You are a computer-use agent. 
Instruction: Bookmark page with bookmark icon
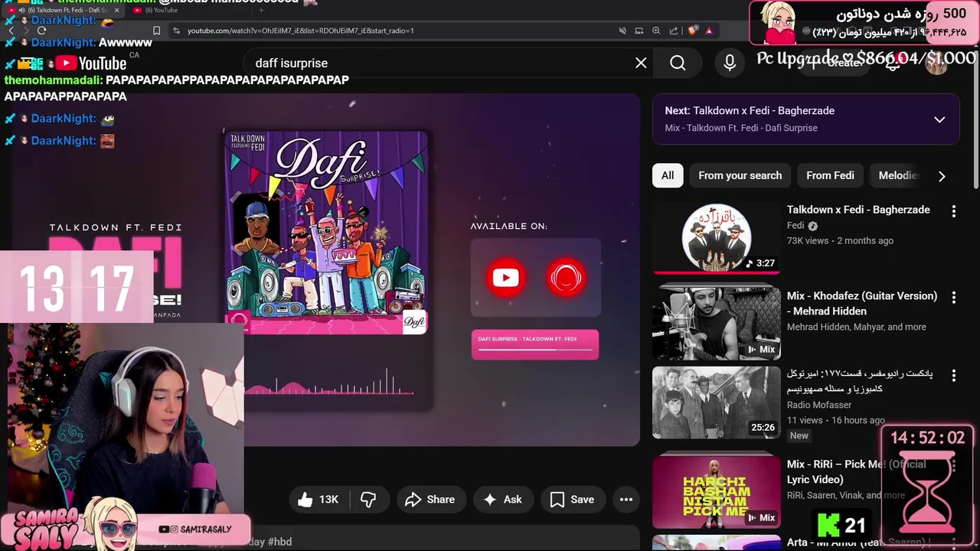156,31
